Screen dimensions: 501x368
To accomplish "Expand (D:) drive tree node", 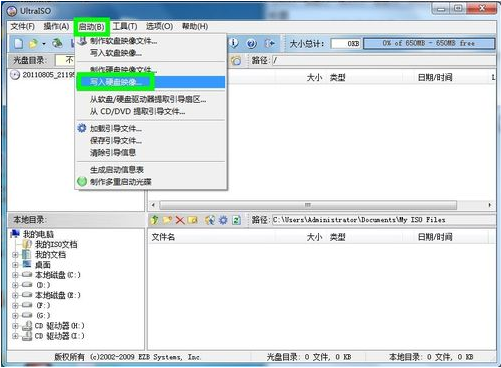I will click(x=15, y=285).
